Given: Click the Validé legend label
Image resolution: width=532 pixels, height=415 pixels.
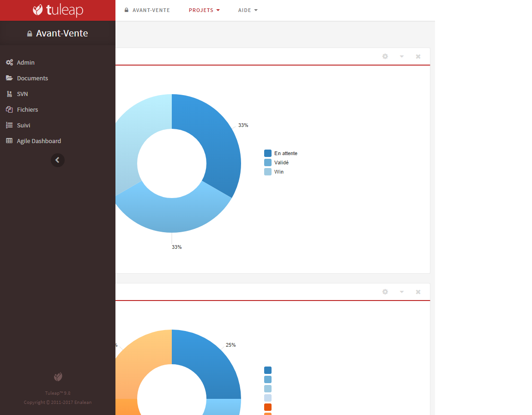Looking at the screenshot, I should [281, 162].
